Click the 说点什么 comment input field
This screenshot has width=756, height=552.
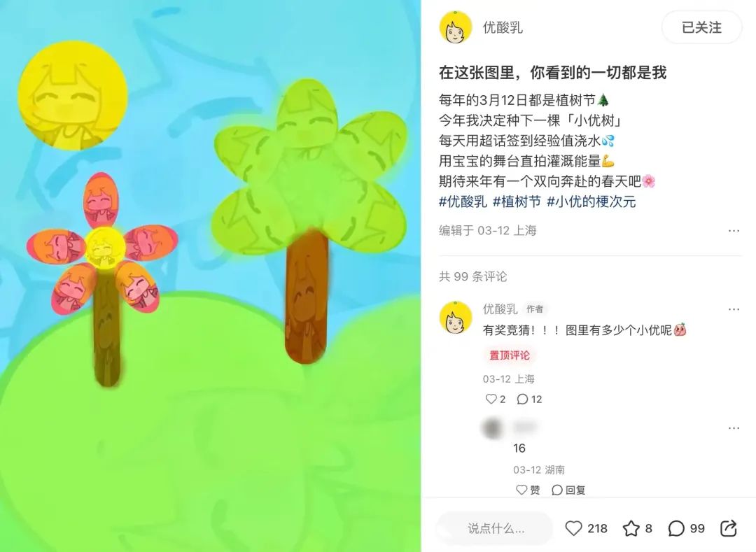pos(495,528)
